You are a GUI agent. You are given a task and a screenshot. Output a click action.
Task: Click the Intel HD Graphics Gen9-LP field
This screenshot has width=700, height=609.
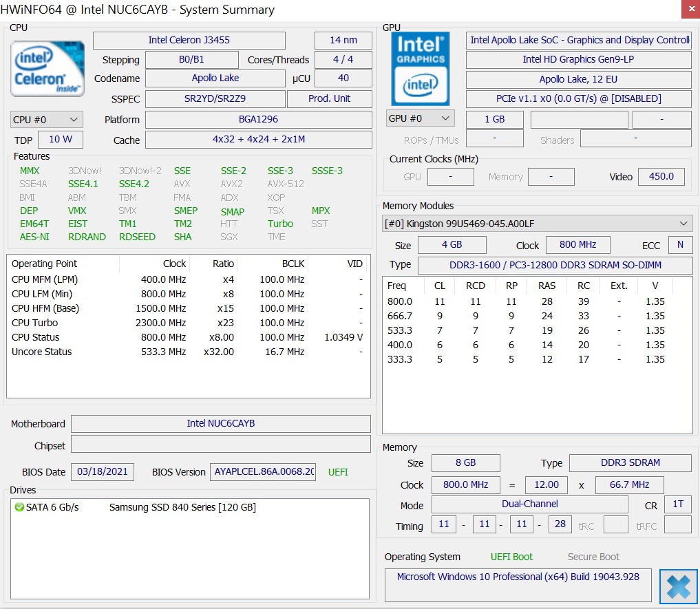579,59
